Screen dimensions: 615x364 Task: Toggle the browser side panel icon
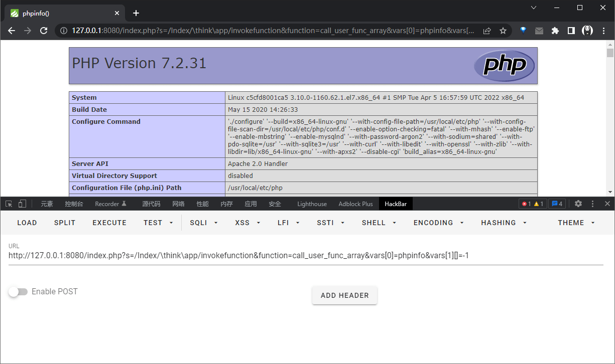571,31
